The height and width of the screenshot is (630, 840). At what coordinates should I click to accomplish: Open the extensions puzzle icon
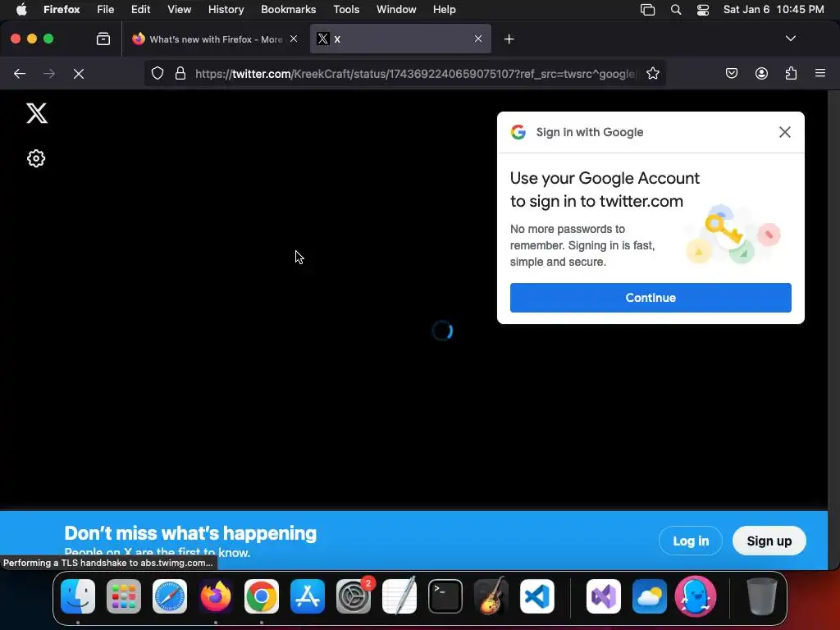pos(791,73)
